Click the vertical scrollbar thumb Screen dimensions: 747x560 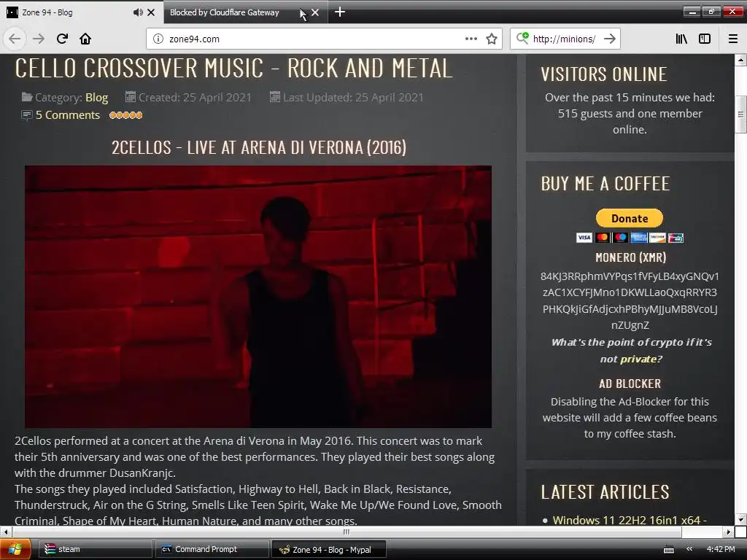pos(740,114)
